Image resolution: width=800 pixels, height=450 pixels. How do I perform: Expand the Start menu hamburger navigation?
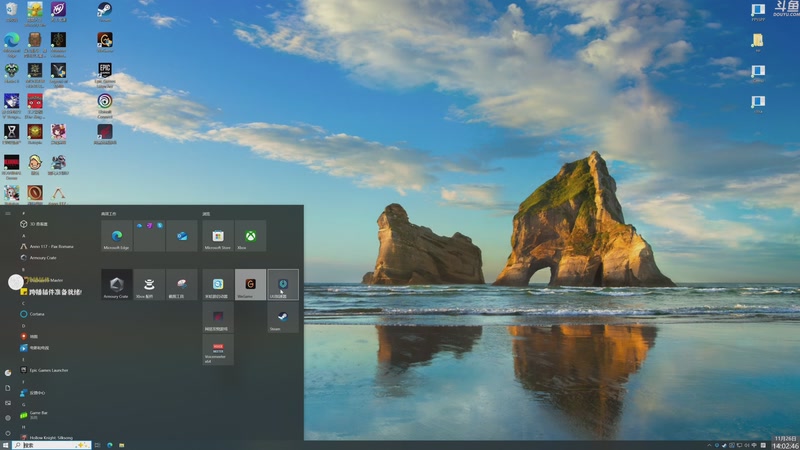[8, 213]
